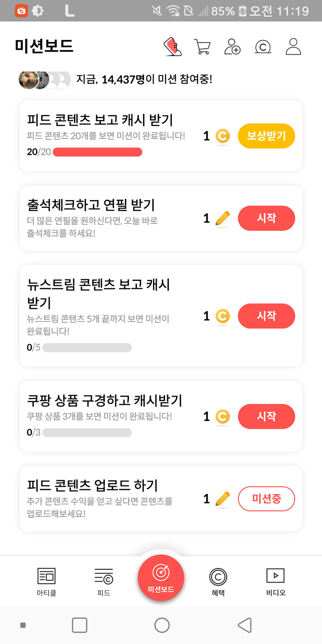322x644 pixels.
Task: Open the cash coin icon in header
Action: (x=263, y=47)
